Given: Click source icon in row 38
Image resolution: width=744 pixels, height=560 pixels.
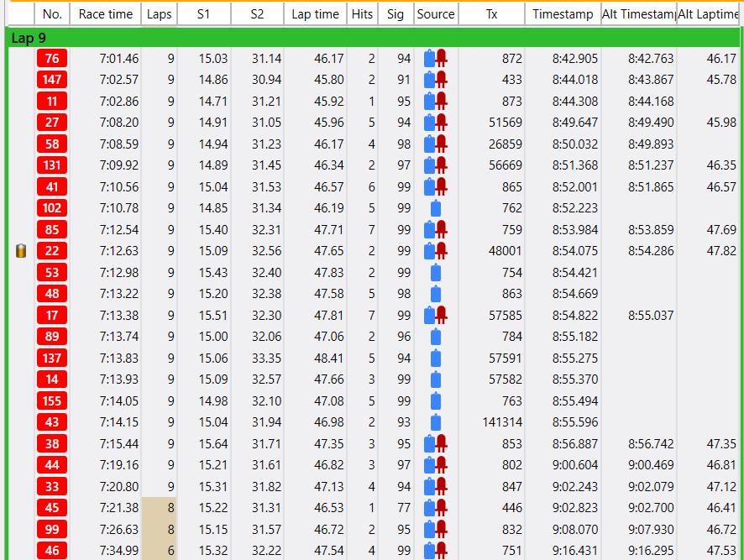Looking at the screenshot, I should [436, 444].
